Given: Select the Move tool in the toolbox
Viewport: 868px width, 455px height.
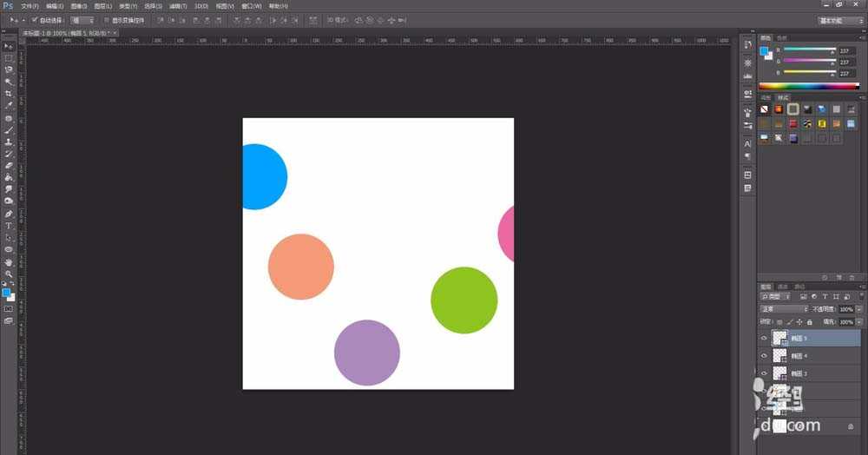Looking at the screenshot, I should point(9,46).
